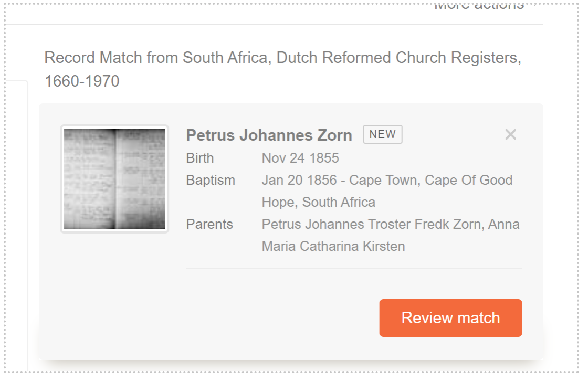Click the Birth field label

(x=200, y=158)
